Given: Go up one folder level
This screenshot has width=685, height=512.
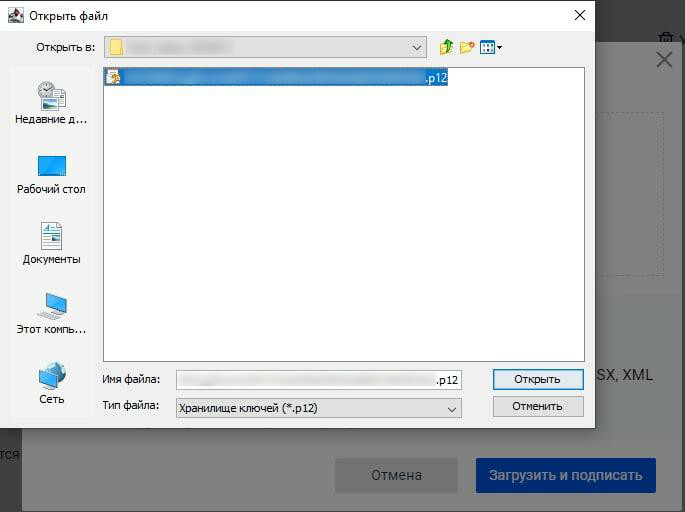Looking at the screenshot, I should point(446,47).
